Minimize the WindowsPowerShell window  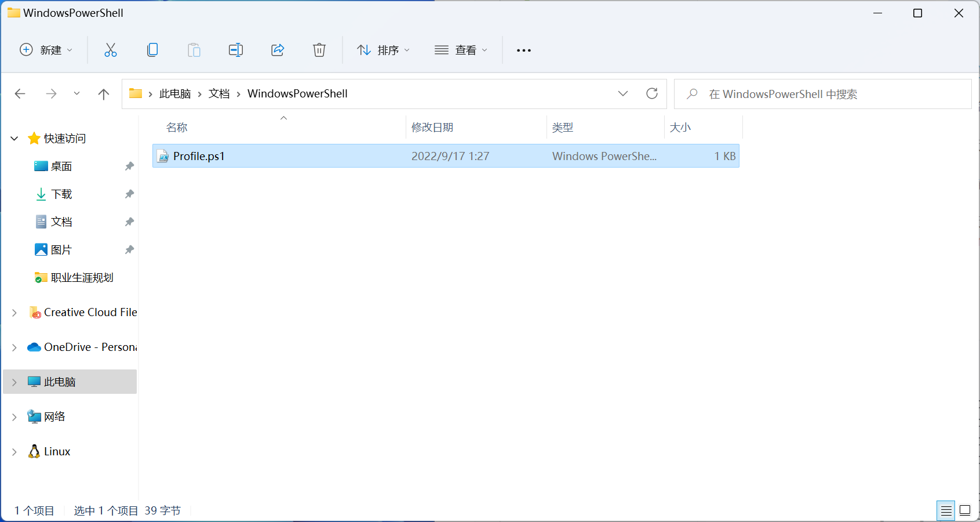coord(878,13)
